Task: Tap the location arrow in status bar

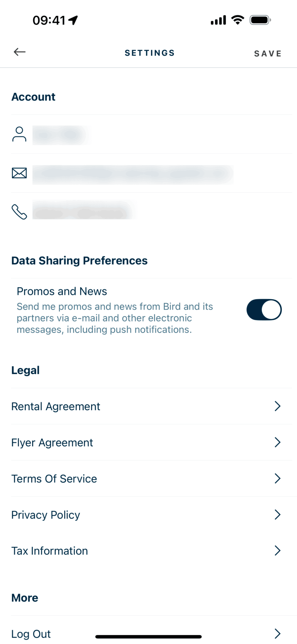Action: 73,20
